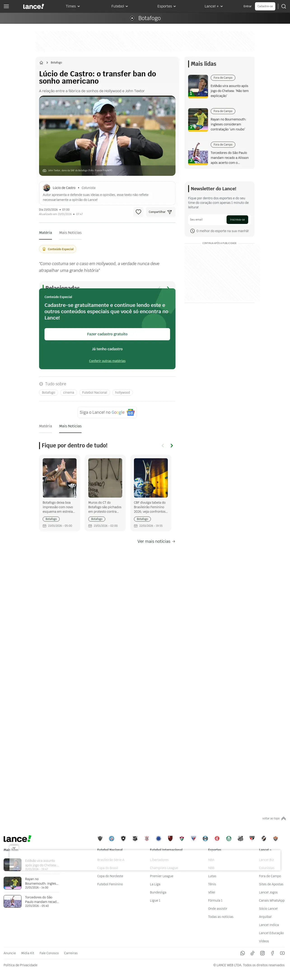Select the lower Matéria tab
290x980 pixels.
(x=46, y=426)
